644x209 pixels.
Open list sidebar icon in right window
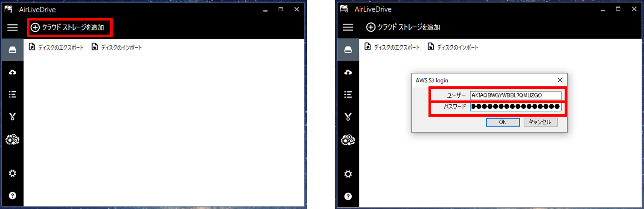(348, 94)
